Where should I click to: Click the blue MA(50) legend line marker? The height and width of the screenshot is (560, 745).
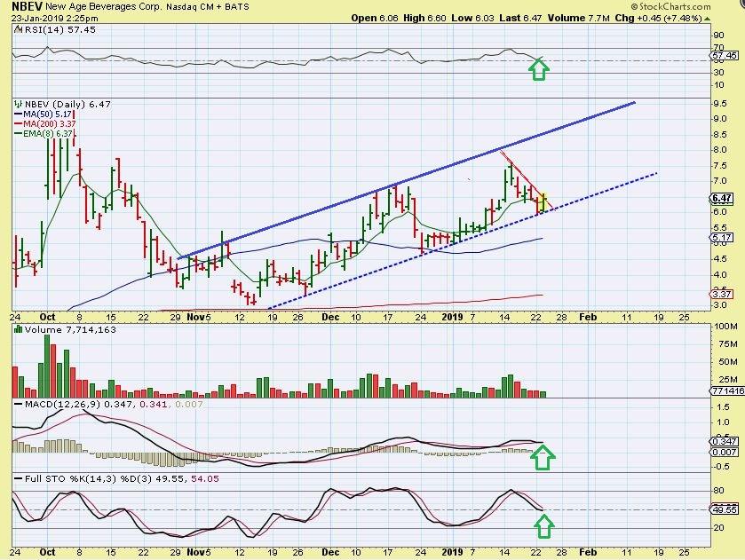[x=19, y=114]
